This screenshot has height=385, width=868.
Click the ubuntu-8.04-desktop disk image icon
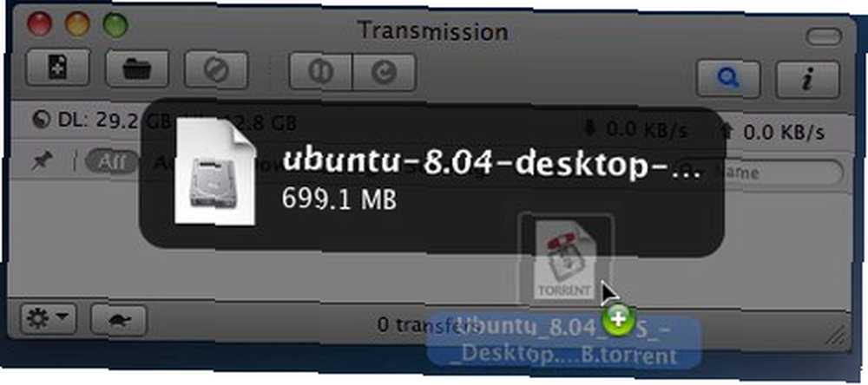point(215,172)
